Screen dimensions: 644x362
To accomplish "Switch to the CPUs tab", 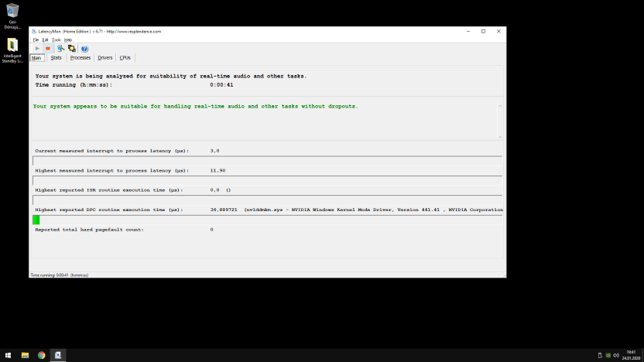I will click(x=125, y=58).
